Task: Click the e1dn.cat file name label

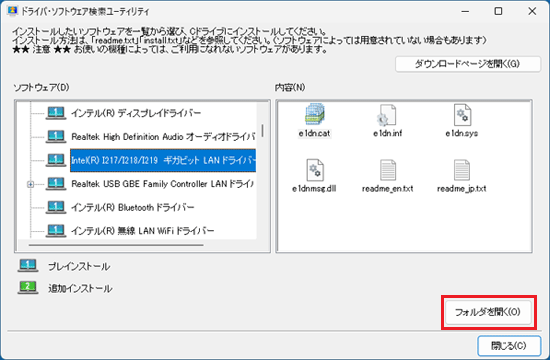Action: click(x=314, y=133)
